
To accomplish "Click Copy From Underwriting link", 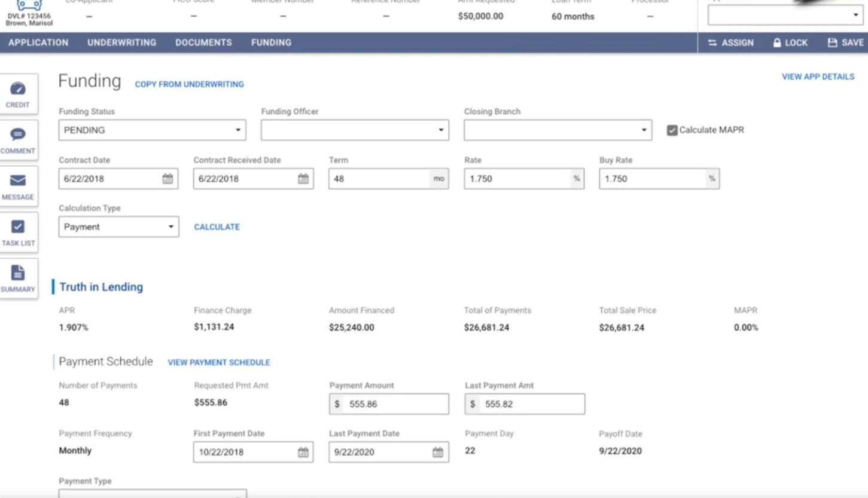I will (x=189, y=85).
